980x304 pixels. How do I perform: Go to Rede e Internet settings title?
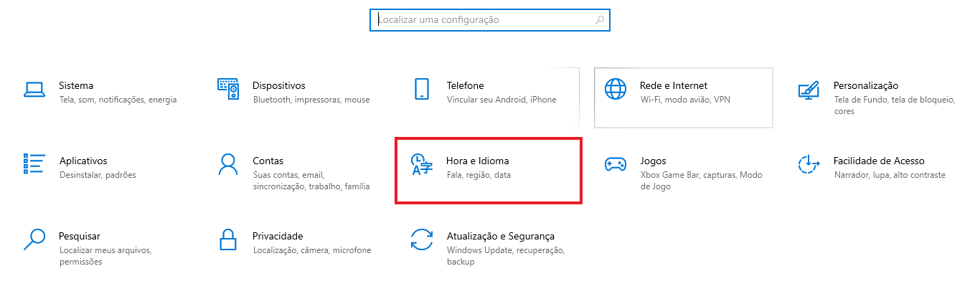(x=674, y=85)
